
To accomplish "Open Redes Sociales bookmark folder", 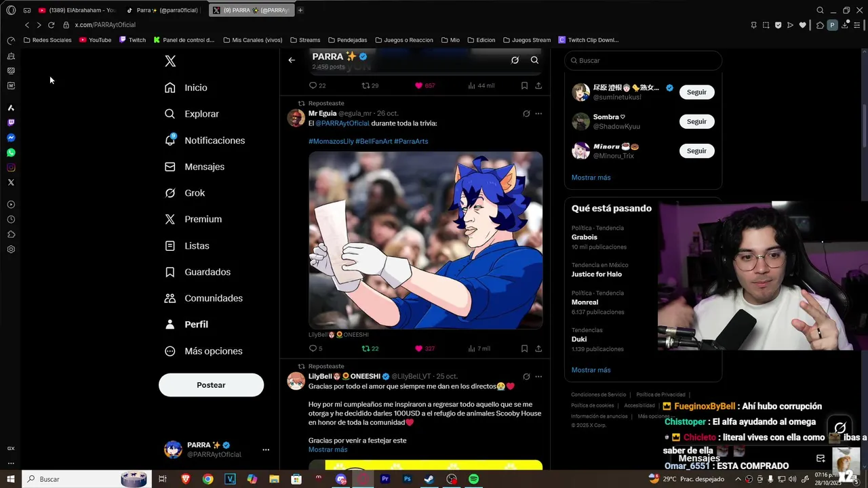I will 47,40.
